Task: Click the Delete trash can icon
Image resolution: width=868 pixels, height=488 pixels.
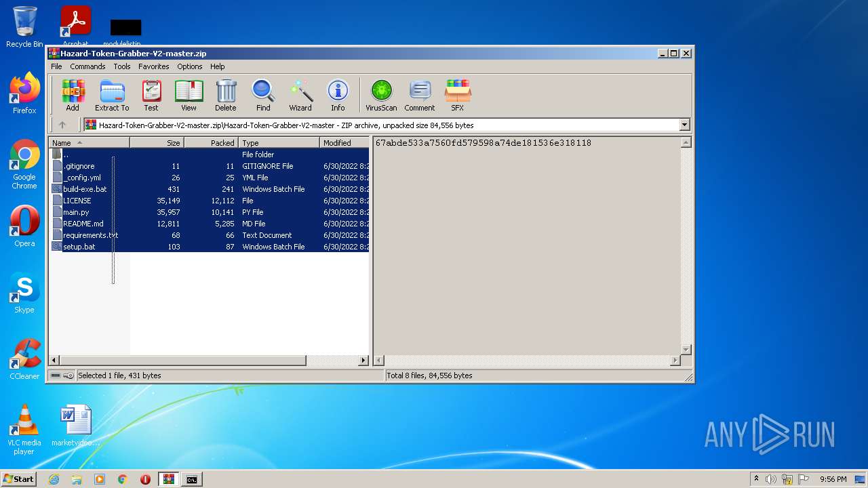Action: pyautogui.click(x=226, y=95)
